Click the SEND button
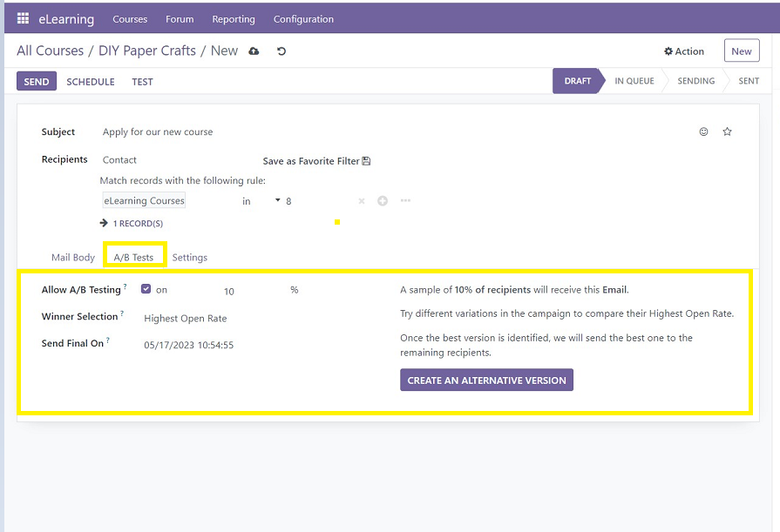Screen dimensions: 780x532 (x=37, y=82)
